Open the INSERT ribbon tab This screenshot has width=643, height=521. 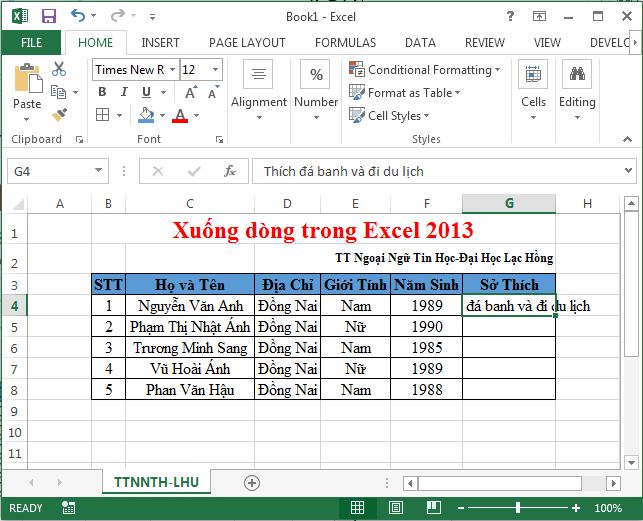[160, 43]
